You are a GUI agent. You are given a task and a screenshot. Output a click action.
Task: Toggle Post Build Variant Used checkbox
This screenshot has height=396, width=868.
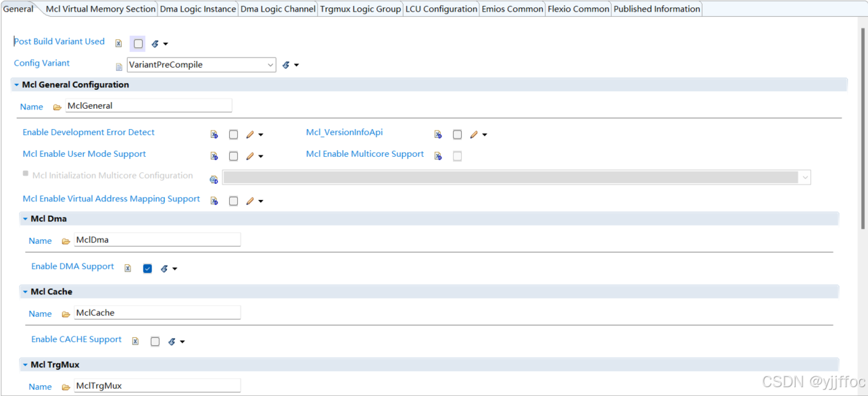[x=138, y=43]
